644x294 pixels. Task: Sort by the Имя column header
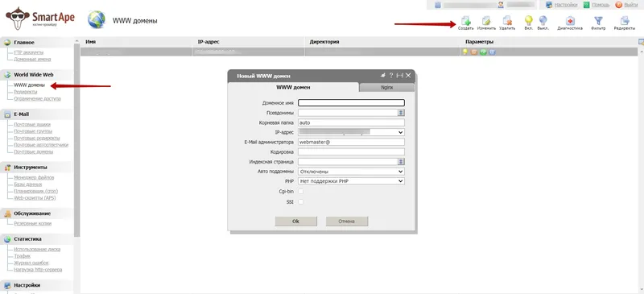[x=90, y=42]
